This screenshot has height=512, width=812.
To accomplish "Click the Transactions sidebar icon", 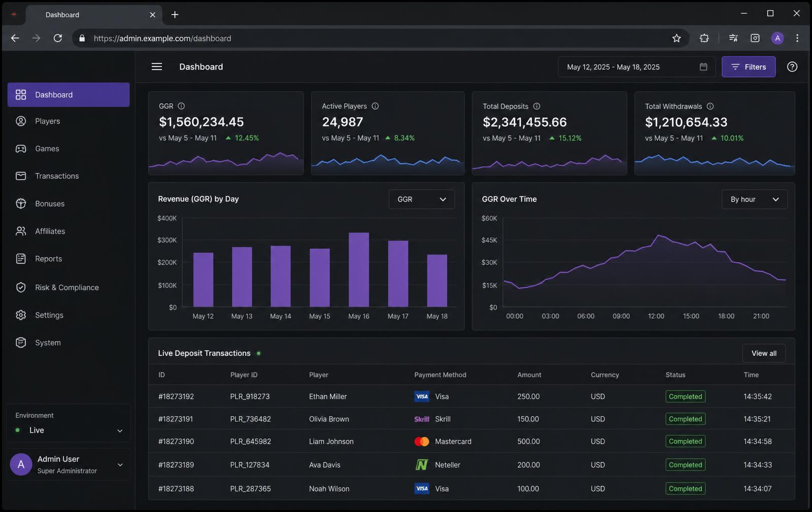I will [x=21, y=176].
